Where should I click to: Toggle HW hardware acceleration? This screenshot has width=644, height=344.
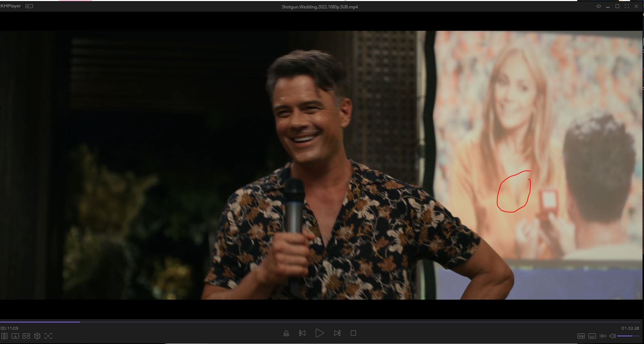(581, 336)
